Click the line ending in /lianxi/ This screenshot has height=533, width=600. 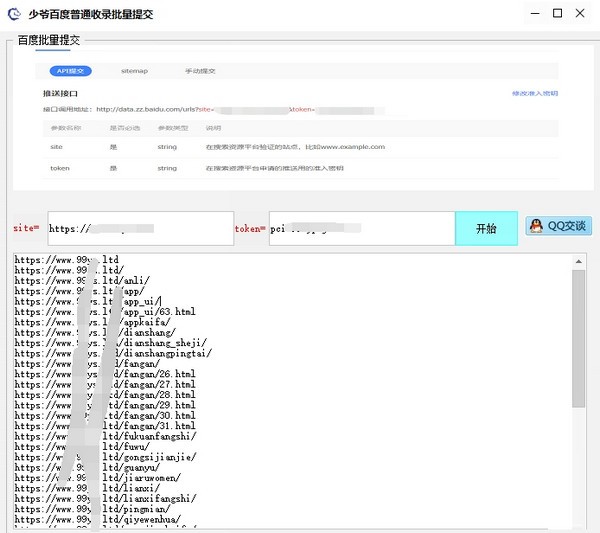(x=87, y=488)
